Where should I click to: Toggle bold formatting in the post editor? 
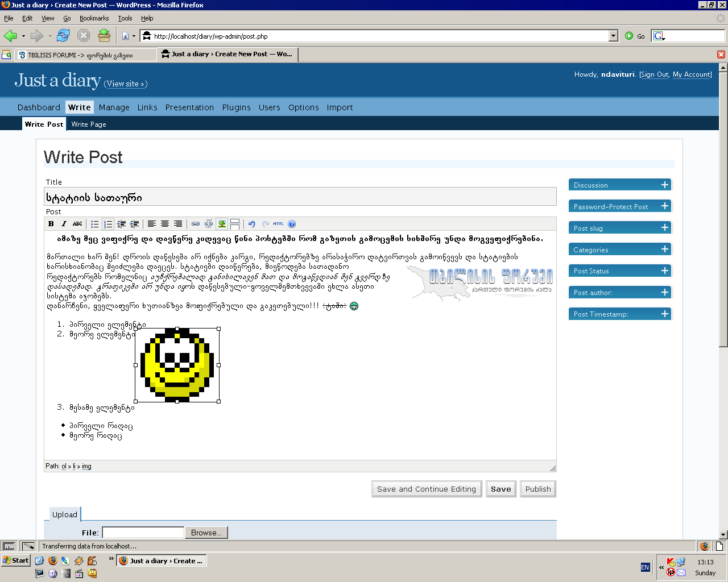pyautogui.click(x=51, y=224)
